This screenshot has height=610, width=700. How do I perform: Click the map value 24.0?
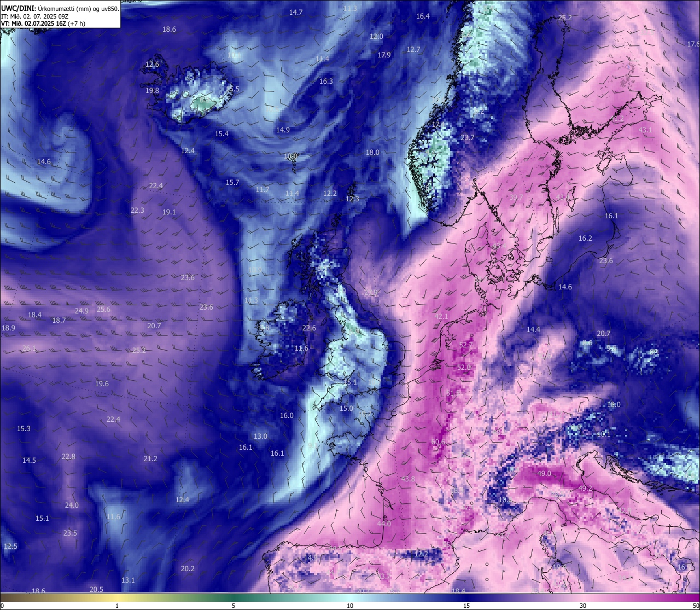click(x=72, y=506)
